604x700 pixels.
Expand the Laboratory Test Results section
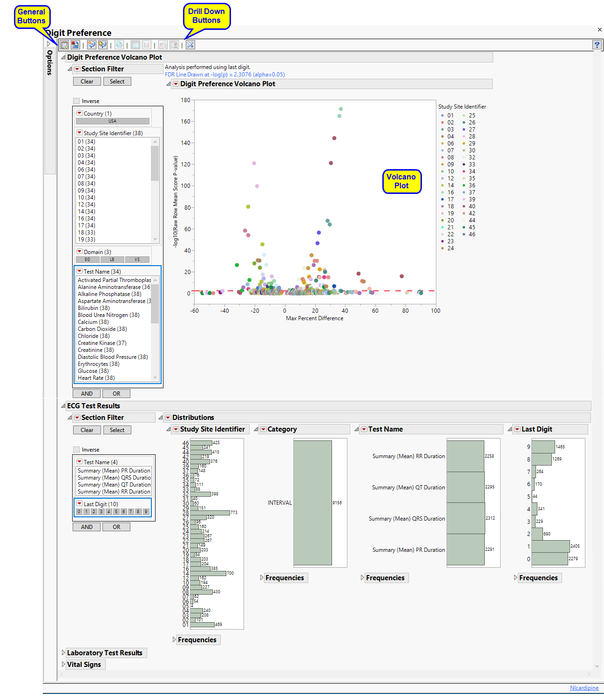[x=64, y=653]
